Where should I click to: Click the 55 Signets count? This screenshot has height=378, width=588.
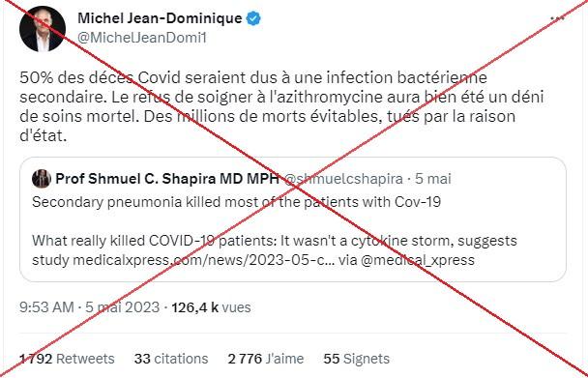[x=356, y=359]
